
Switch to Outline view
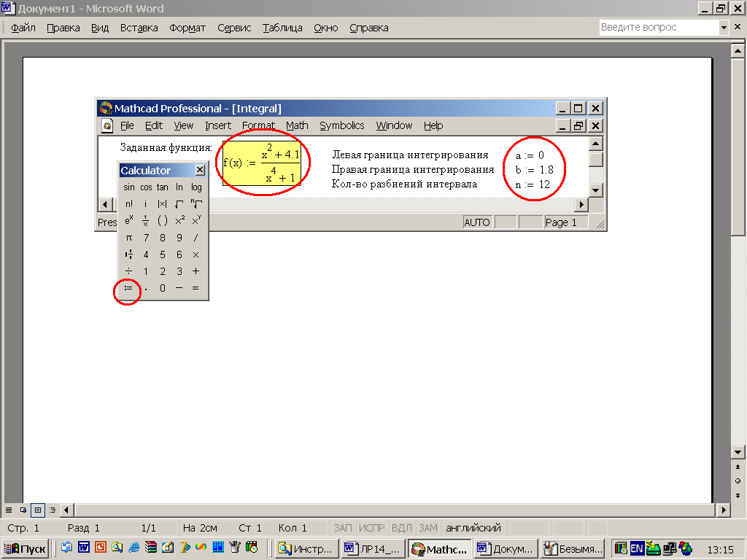tap(53, 510)
